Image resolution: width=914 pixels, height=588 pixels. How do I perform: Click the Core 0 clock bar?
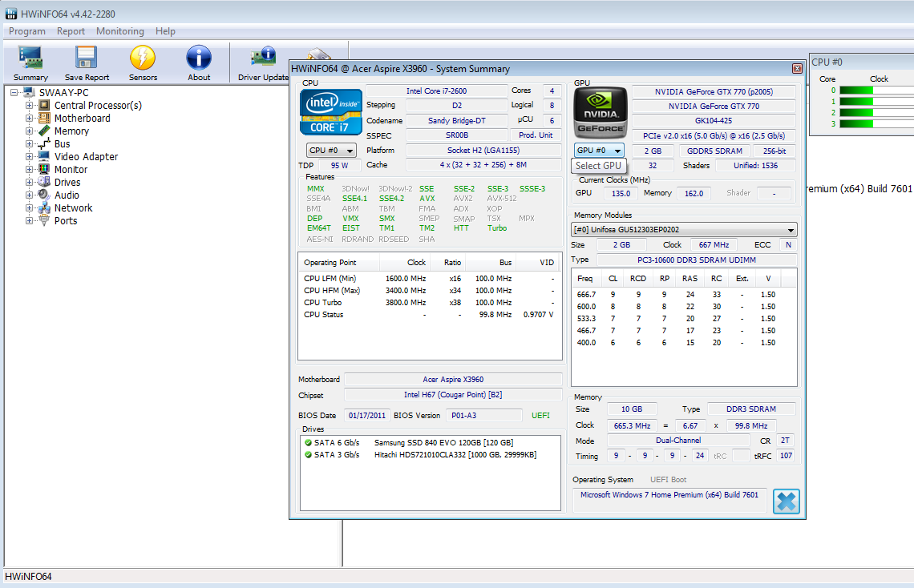[x=876, y=91]
